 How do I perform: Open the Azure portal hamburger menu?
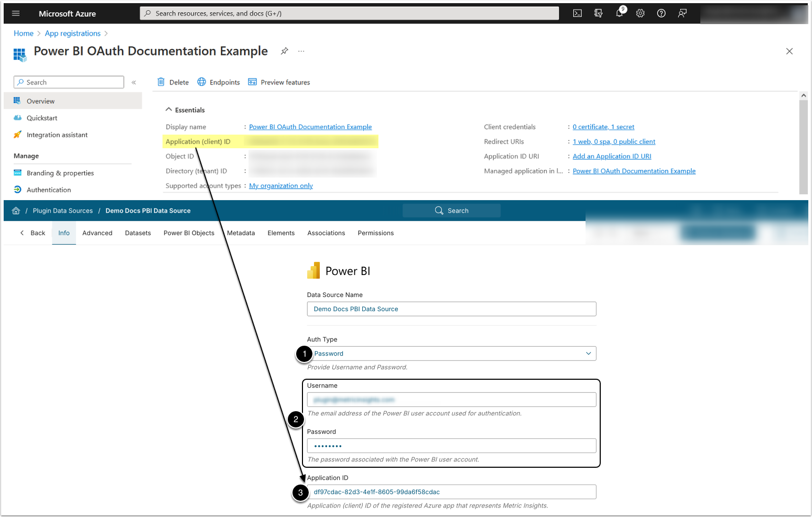(16, 14)
